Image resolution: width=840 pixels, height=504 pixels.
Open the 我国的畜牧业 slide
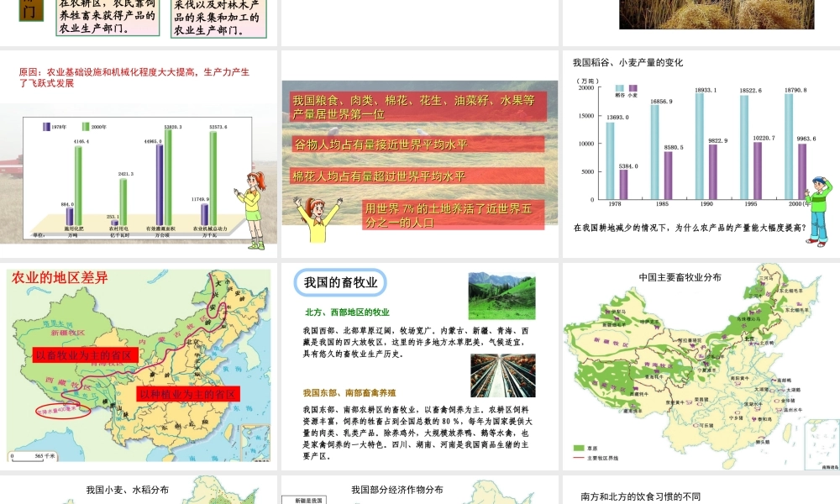point(420,366)
